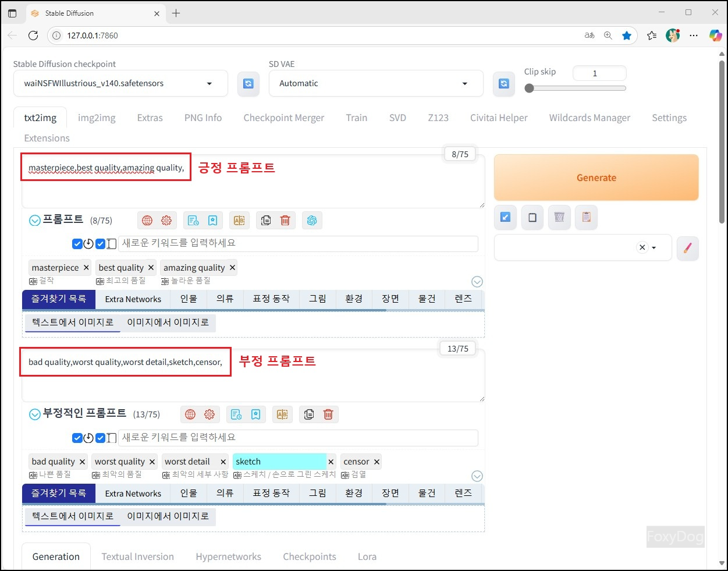Favorite this page with the browser star icon
The width and height of the screenshot is (728, 571).
[627, 36]
